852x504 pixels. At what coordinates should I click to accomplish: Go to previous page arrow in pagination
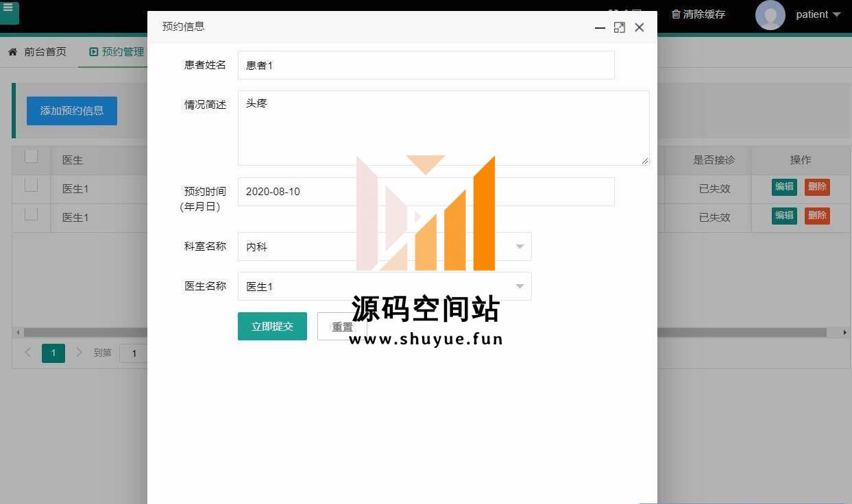28,353
